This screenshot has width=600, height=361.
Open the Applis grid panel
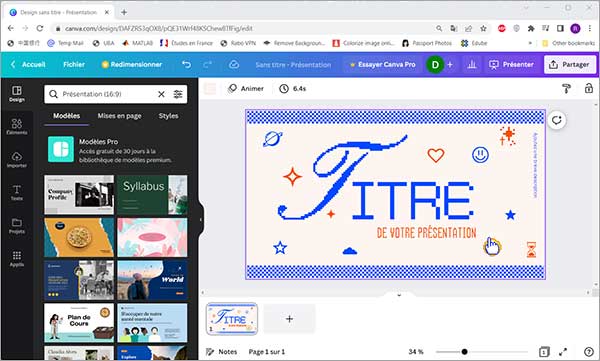(17, 259)
